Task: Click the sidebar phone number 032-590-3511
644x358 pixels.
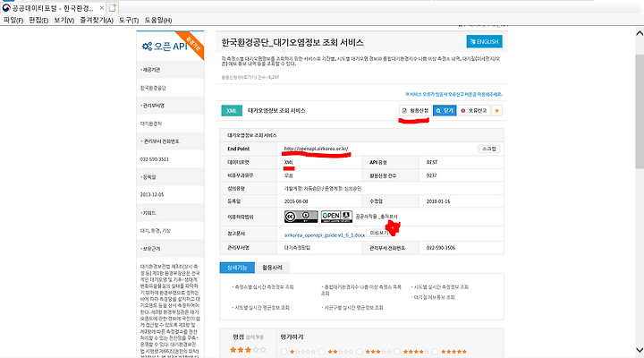Action: [155, 159]
